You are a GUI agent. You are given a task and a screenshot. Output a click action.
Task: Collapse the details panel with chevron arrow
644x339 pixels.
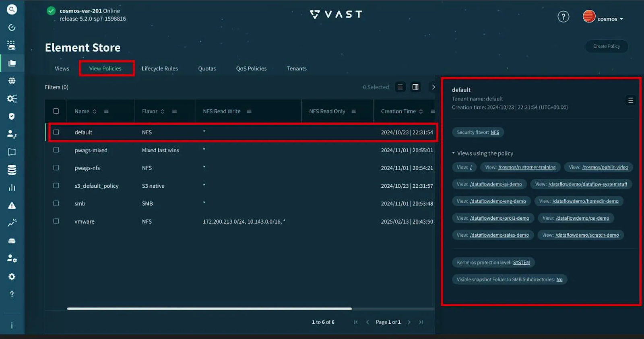[433, 87]
